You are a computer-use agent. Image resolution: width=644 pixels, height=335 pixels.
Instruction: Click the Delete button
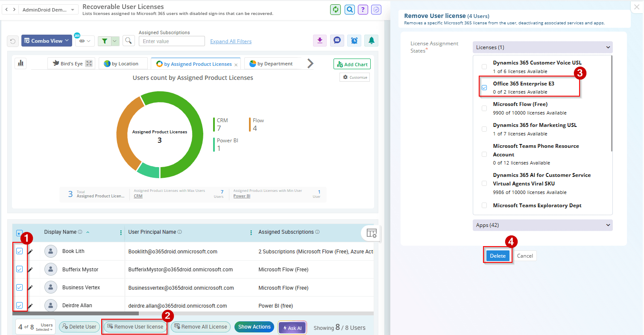pos(498,256)
